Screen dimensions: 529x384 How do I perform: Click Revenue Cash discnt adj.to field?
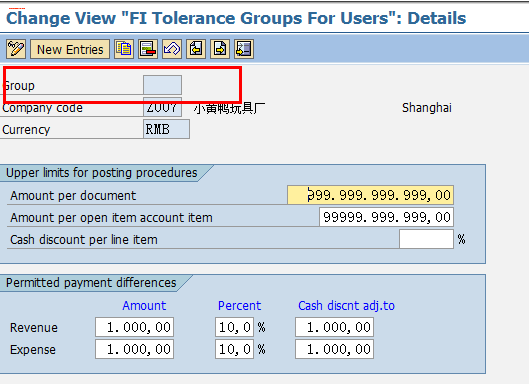click(334, 327)
